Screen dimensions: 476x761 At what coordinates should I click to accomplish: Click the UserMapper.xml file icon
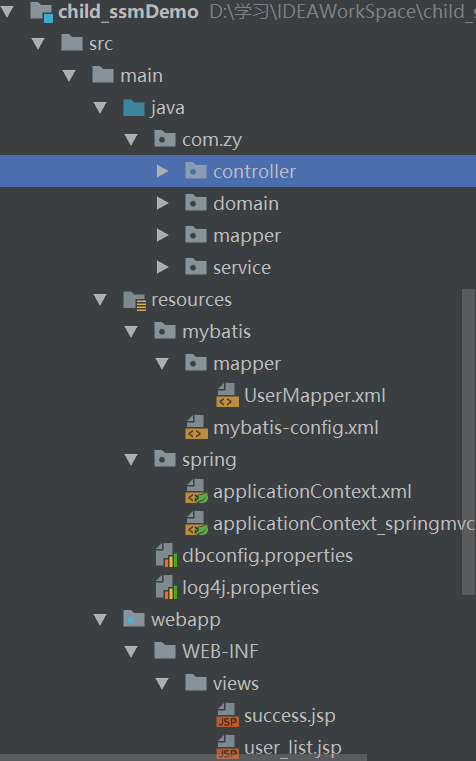(x=228, y=396)
